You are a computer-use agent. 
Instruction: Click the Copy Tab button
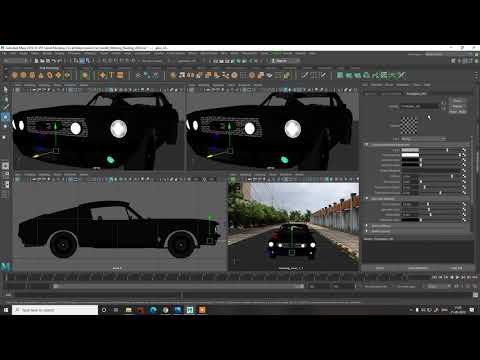(x=456, y=268)
